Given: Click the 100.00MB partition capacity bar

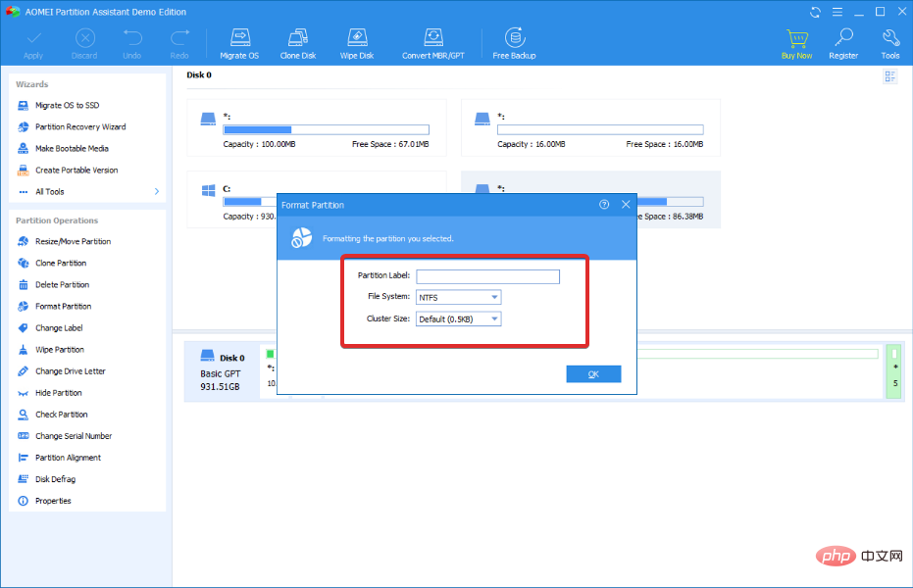Looking at the screenshot, I should 326,129.
